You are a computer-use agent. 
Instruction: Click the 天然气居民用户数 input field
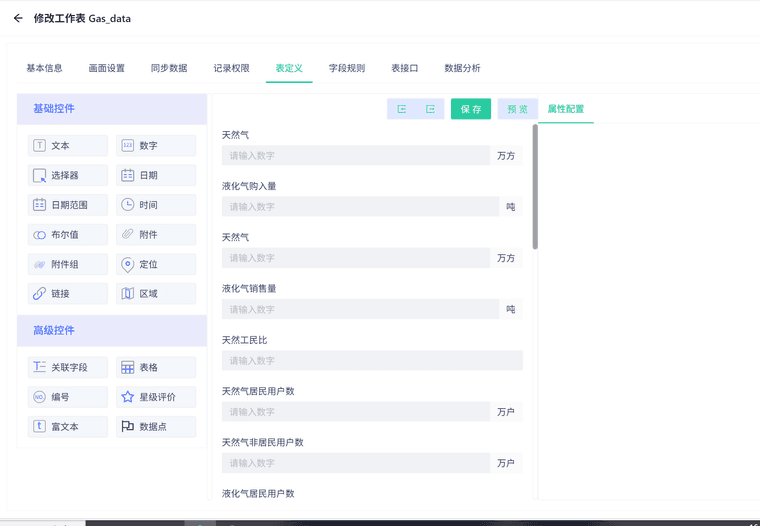(356, 412)
